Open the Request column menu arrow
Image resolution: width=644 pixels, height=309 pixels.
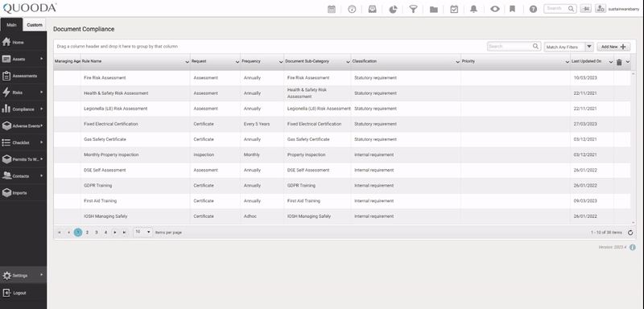point(237,62)
